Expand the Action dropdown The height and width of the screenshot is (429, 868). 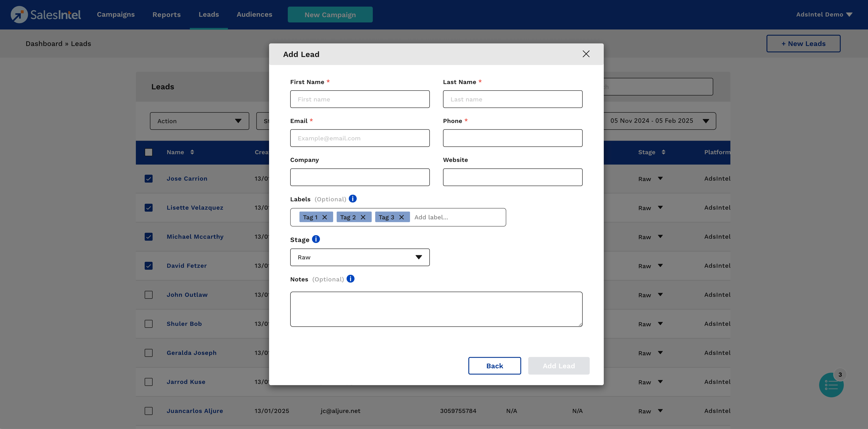[199, 121]
